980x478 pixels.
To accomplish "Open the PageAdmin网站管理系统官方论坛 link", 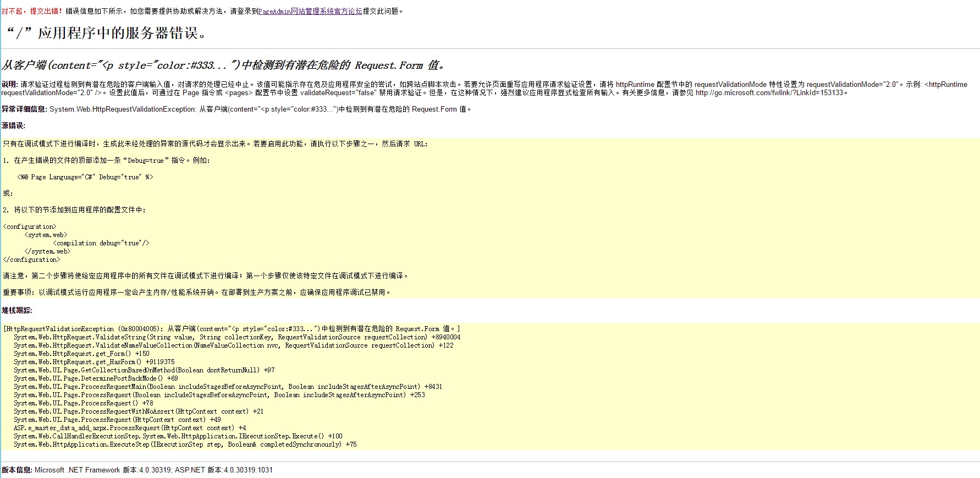I will pos(310,11).
